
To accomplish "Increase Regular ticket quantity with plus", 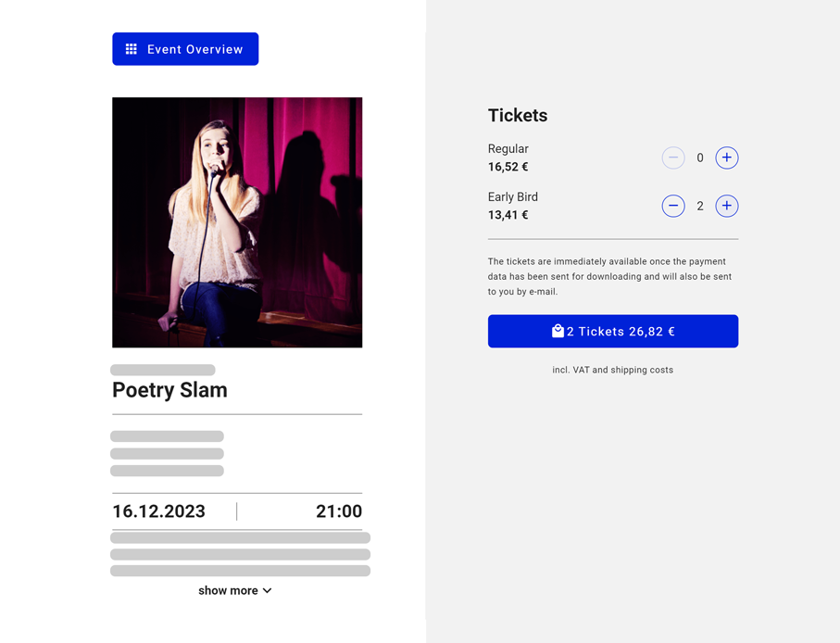I will tap(727, 158).
